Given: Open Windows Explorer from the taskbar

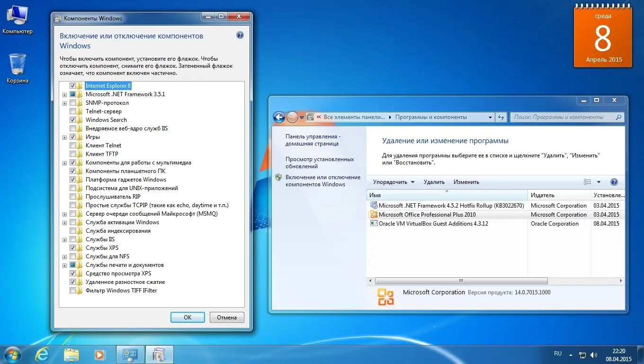Looking at the screenshot, I should pyautogui.click(x=72, y=354).
